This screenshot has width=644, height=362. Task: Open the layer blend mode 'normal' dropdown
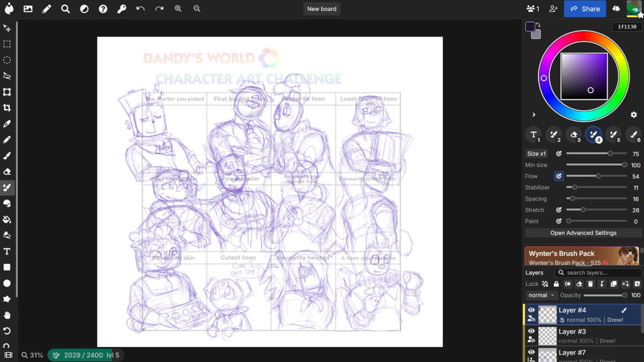[541, 295]
